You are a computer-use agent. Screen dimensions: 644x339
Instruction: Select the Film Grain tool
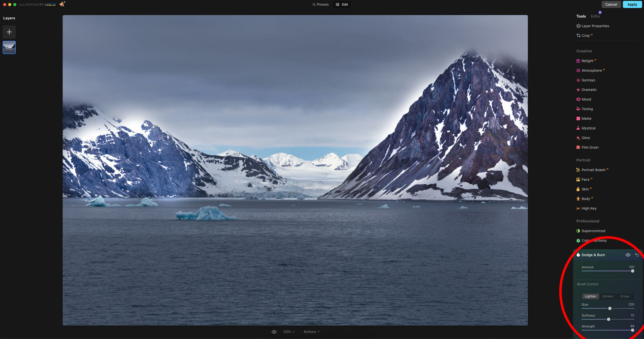[x=590, y=148]
